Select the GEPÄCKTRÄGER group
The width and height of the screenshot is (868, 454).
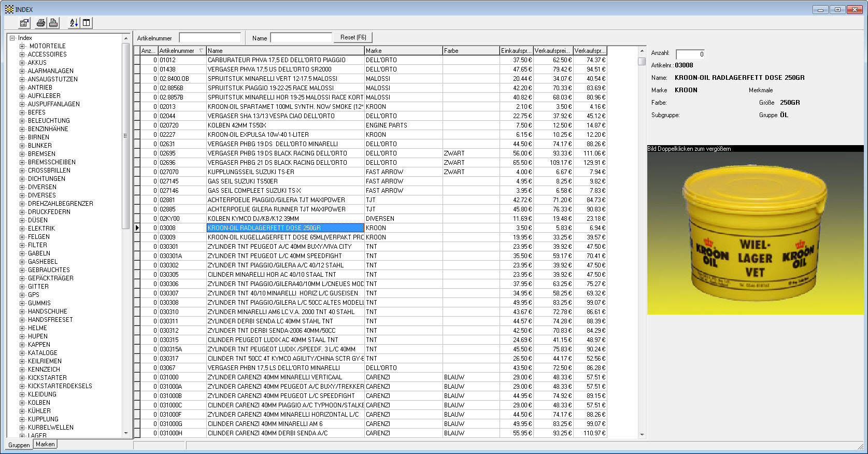click(x=51, y=278)
